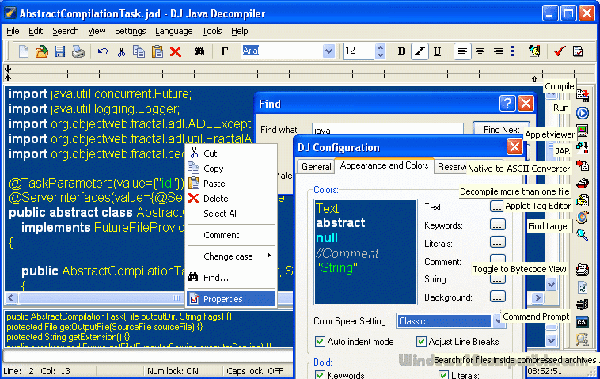The image size is (600, 379).
Task: Enable the Auto indent mode checkbox
Action: [320, 341]
